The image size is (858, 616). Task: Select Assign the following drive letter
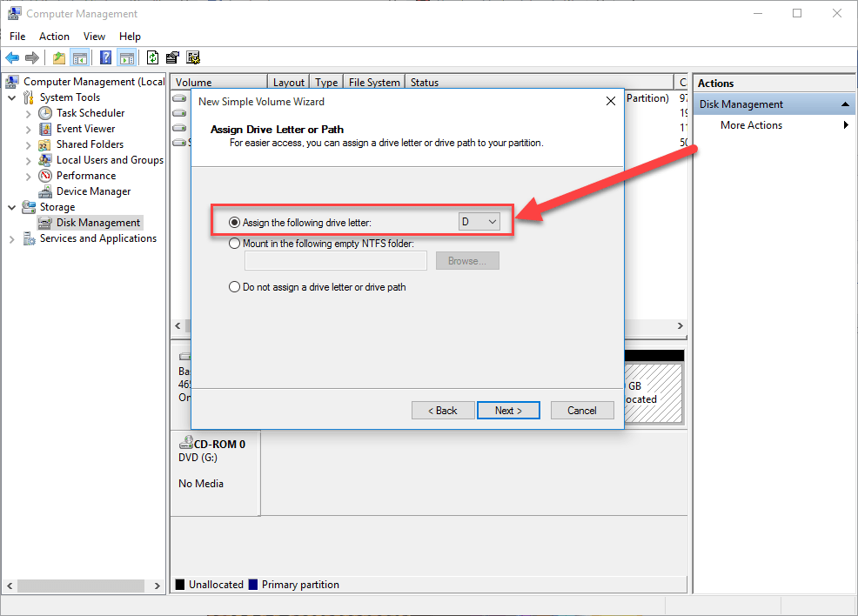(235, 223)
